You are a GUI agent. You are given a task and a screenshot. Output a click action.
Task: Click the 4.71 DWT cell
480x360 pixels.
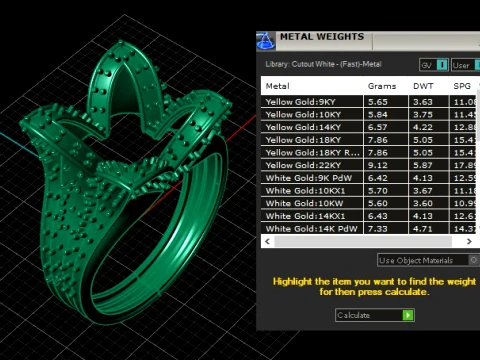click(429, 228)
